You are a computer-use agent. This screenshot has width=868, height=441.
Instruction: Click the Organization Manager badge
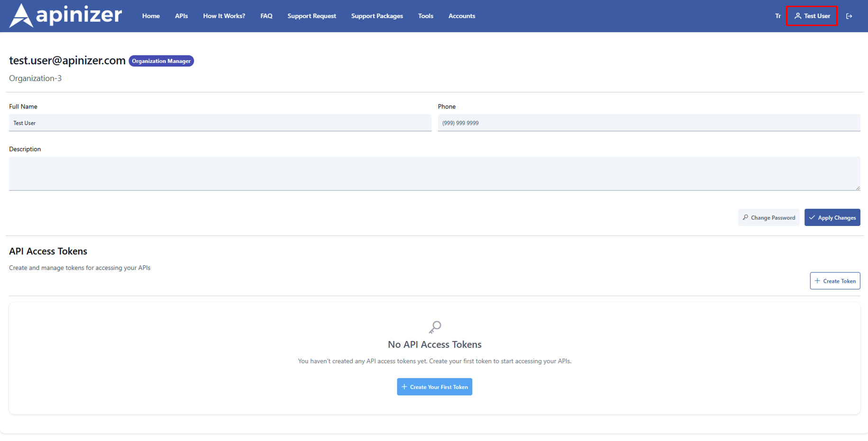point(161,61)
